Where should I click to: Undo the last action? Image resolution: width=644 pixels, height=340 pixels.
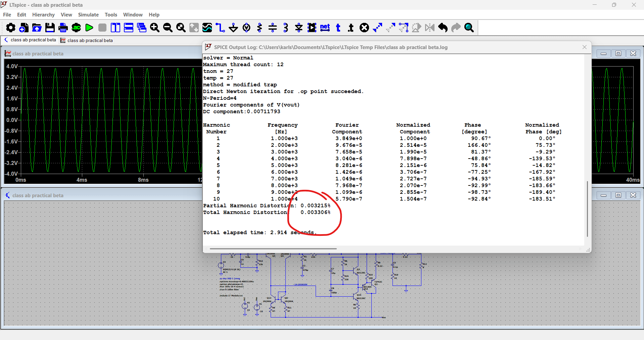coord(443,28)
